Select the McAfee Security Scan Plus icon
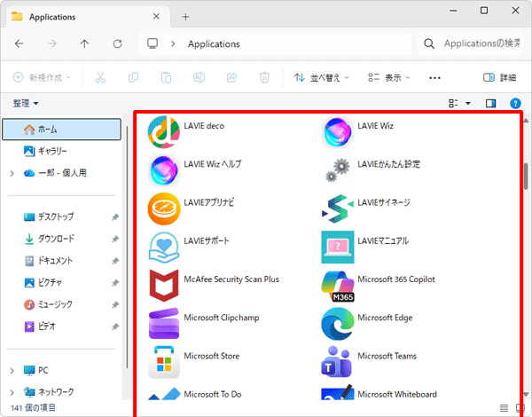 pos(163,285)
